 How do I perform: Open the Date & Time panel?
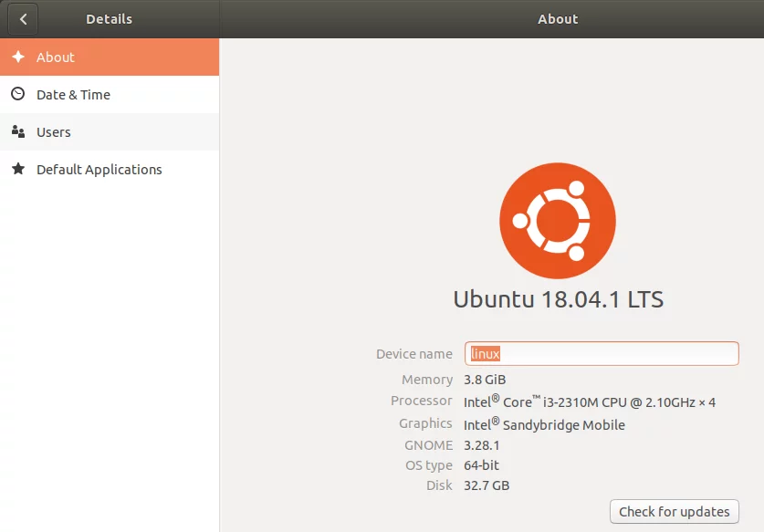click(110, 95)
